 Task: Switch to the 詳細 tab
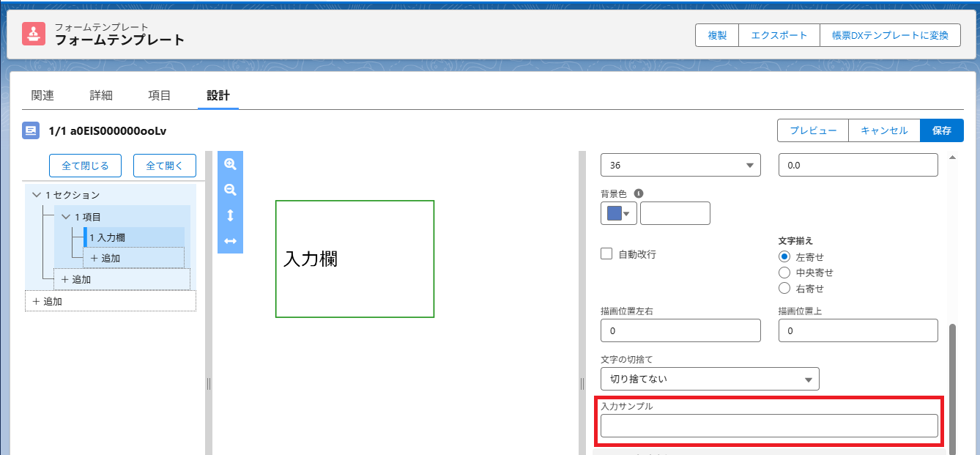pos(101,95)
